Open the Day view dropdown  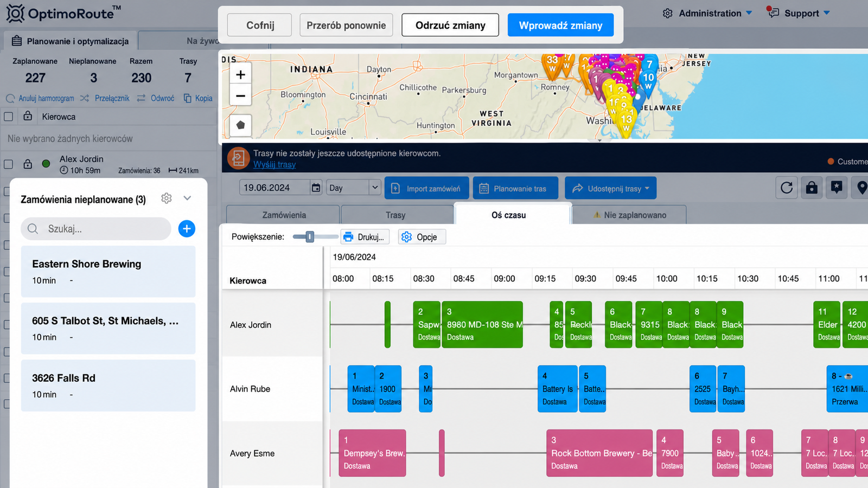353,188
